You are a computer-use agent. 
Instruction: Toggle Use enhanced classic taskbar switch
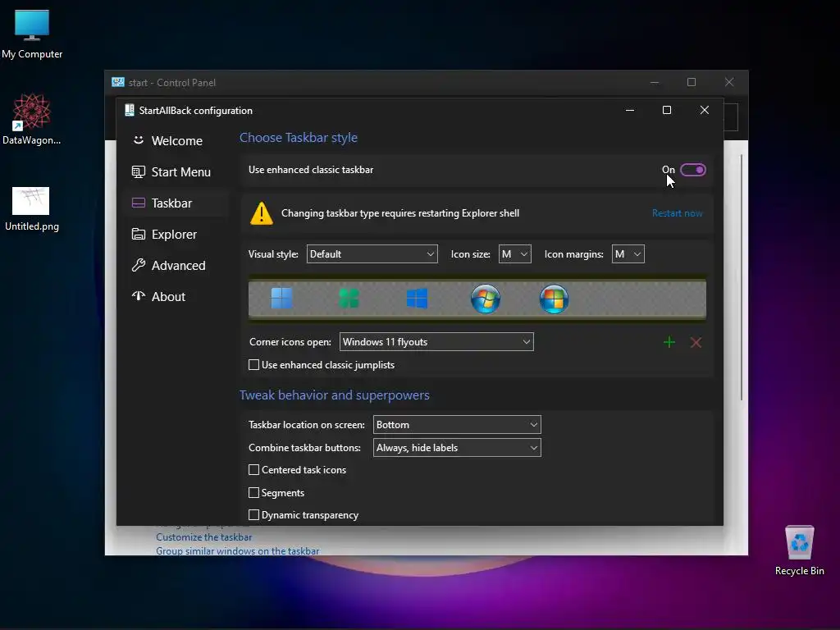tap(692, 170)
